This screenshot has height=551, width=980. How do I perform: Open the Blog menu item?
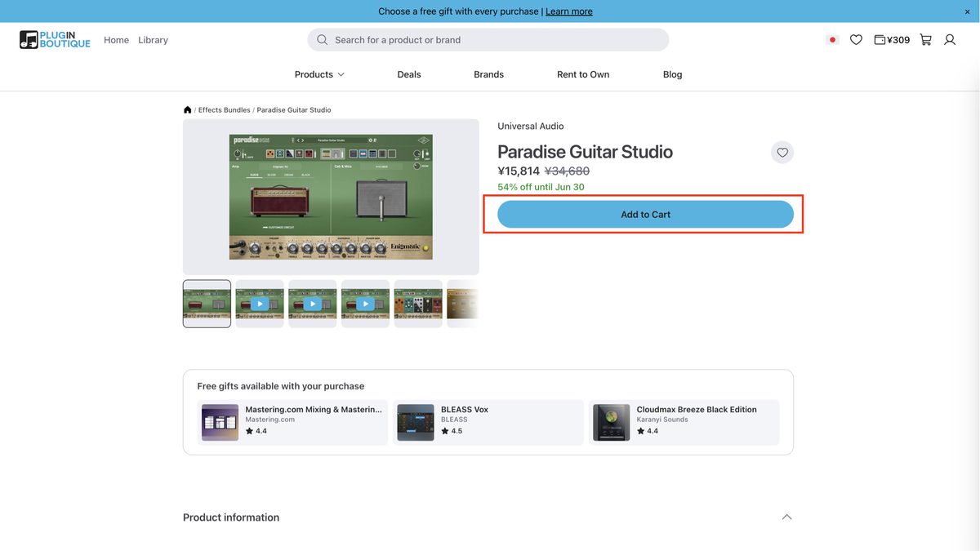coord(672,74)
